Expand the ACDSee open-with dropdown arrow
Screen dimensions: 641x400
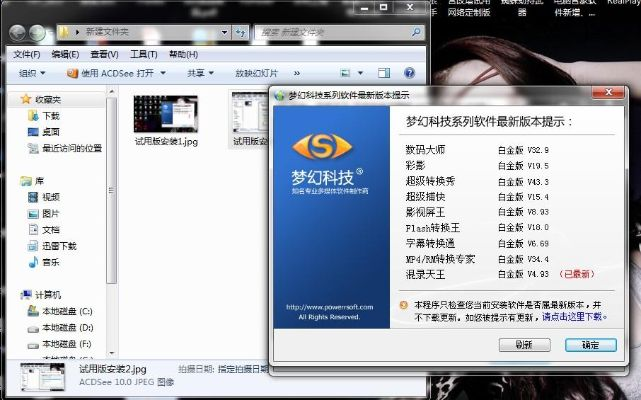tap(163, 74)
